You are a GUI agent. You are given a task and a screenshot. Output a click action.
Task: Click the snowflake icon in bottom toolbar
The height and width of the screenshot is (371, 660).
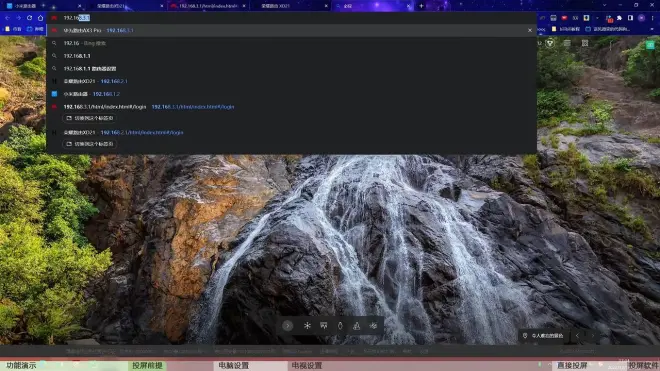pyautogui.click(x=307, y=326)
